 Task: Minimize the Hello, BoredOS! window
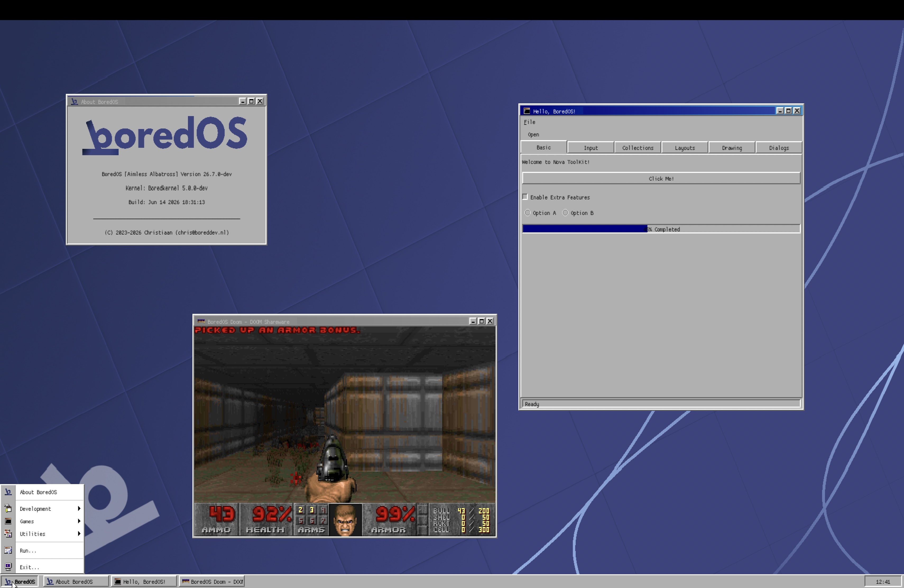[x=780, y=111]
